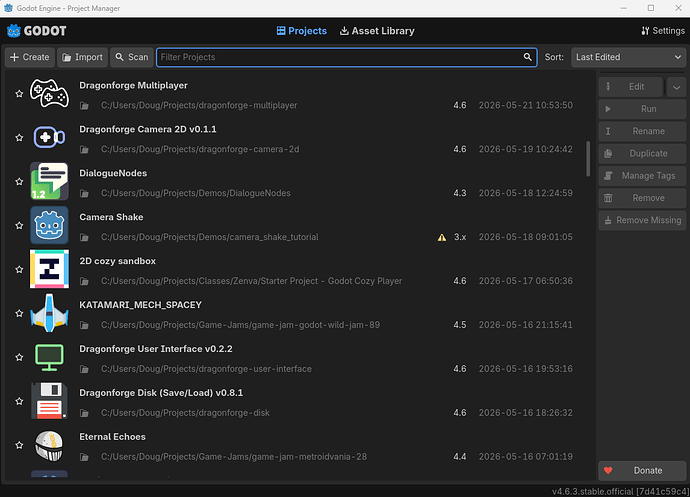Toggle favorite star for Camera Shake

click(x=19, y=225)
